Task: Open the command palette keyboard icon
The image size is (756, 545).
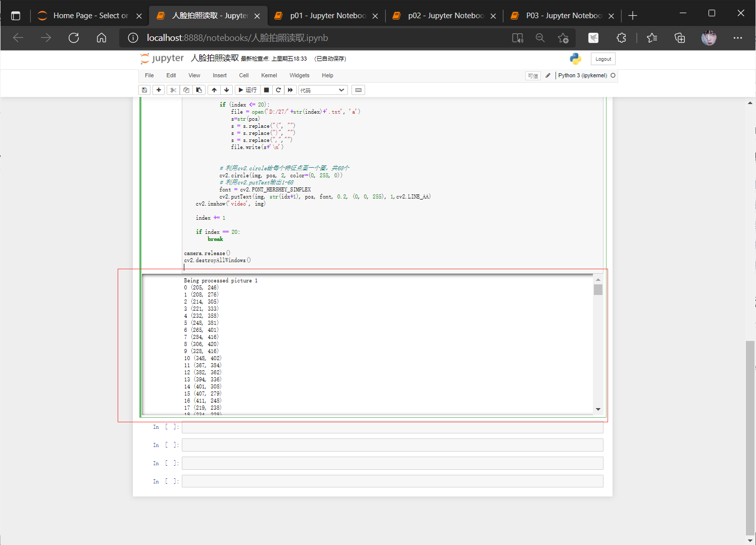Action: tap(359, 90)
